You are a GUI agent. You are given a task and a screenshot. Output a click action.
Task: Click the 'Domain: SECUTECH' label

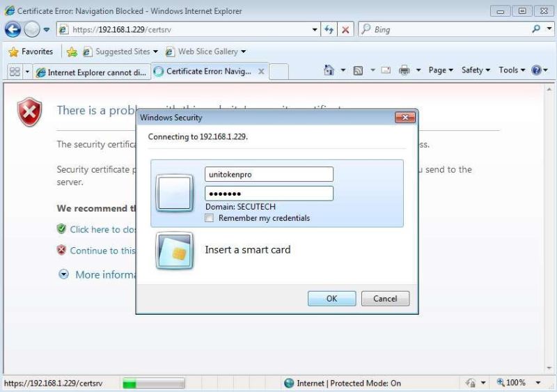tap(240, 207)
